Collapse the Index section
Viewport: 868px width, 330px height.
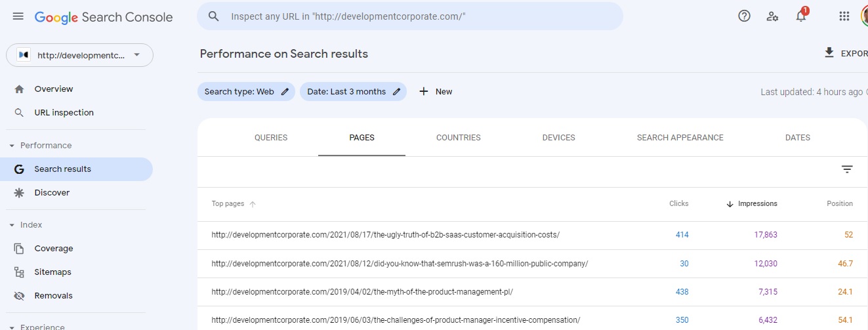pos(12,225)
